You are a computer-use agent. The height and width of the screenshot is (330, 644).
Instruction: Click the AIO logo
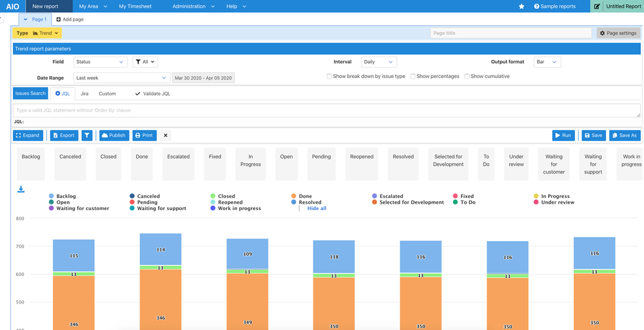click(12, 6)
